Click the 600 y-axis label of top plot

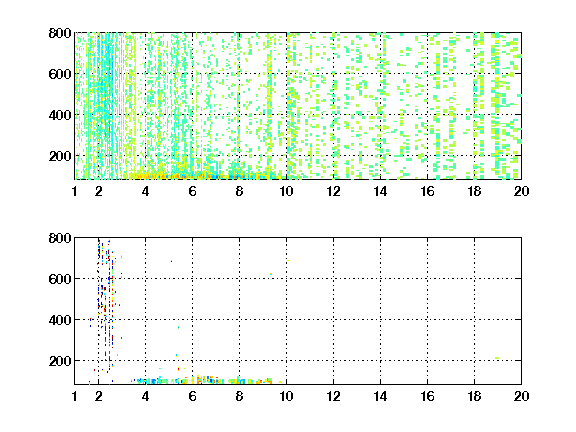[60, 74]
